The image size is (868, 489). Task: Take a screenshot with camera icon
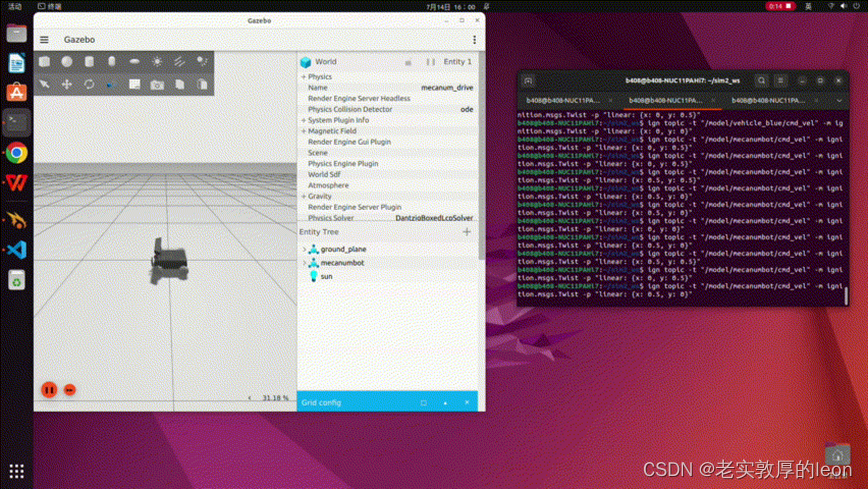coord(157,85)
